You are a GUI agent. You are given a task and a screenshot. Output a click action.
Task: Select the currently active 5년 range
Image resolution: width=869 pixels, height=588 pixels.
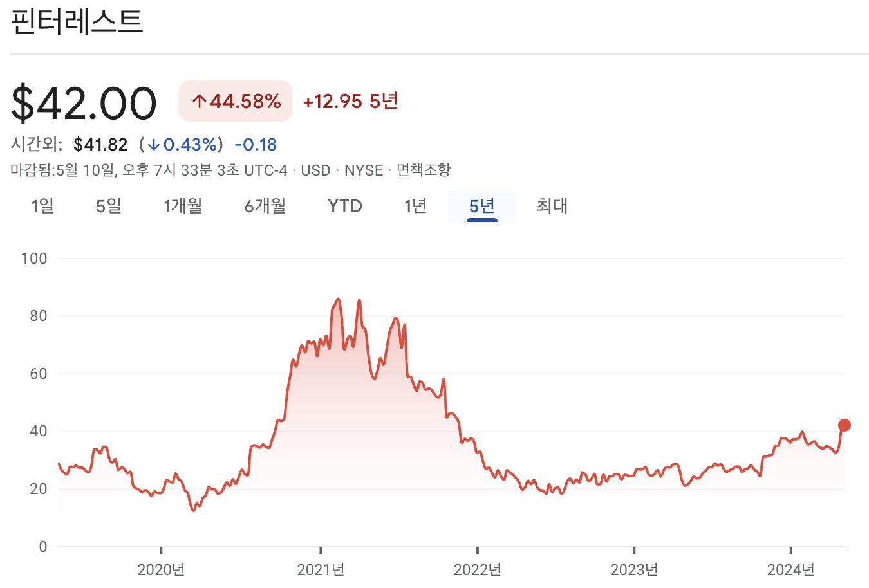pyautogui.click(x=481, y=206)
